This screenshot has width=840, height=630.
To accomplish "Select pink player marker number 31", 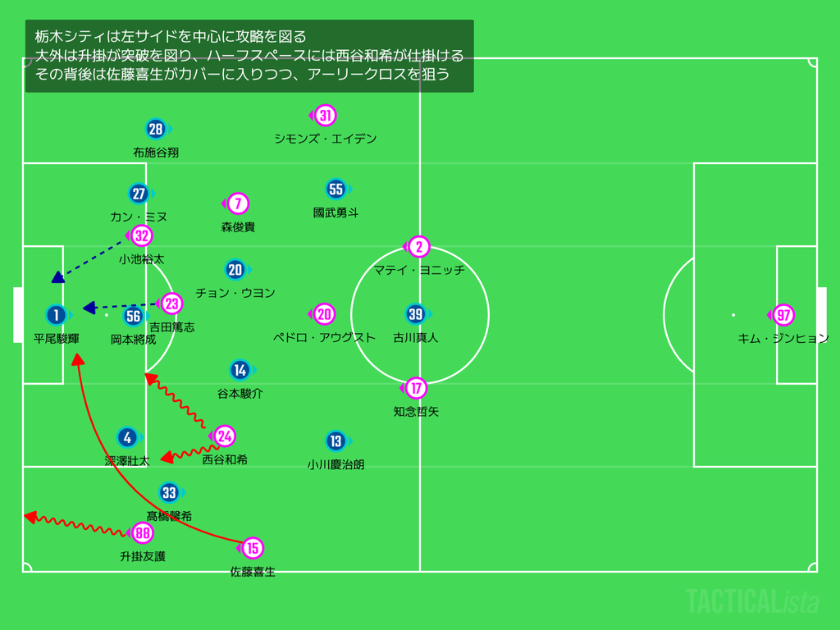I will coord(325,115).
